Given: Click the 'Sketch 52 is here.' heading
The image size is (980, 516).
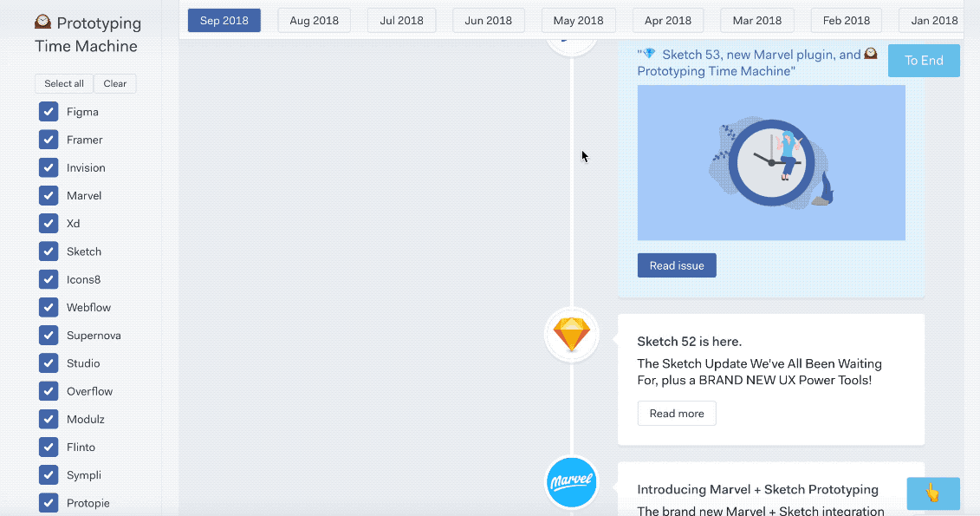Looking at the screenshot, I should point(690,342).
